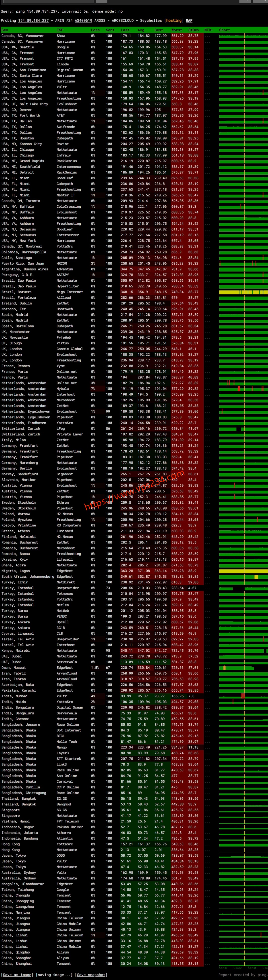Viewport: 268px width, 980px height.
Task: Select the 3C1B ISP cell
Action: point(61,628)
